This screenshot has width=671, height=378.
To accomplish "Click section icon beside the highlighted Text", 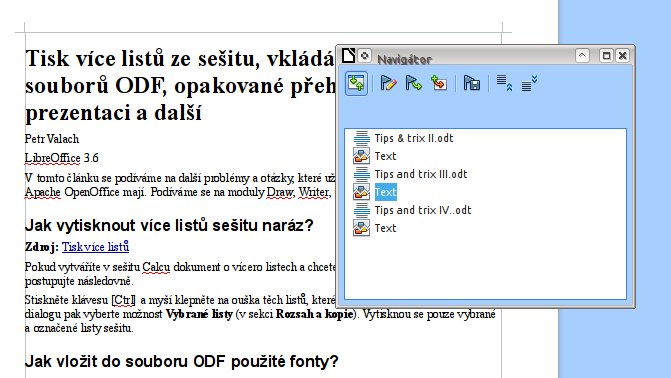I will 362,192.
